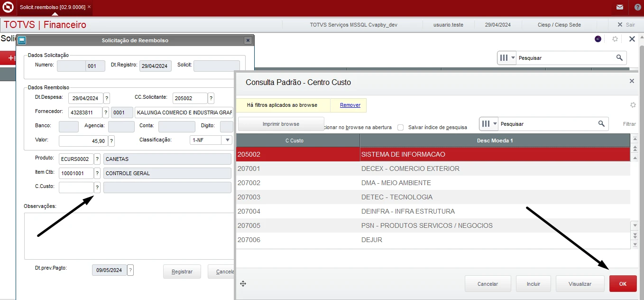This screenshot has height=300, width=644.
Task: Open column selector dropdown beside Pesquisar in dialog
Action: pyautogui.click(x=489, y=124)
